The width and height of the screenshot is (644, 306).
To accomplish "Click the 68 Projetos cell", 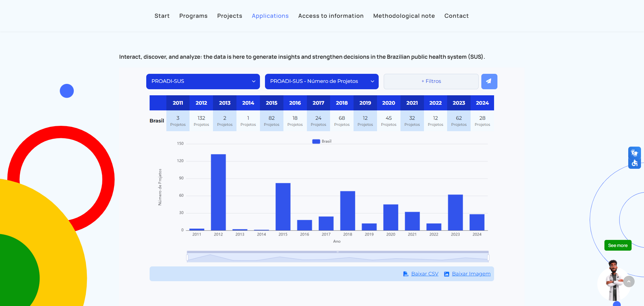I will pos(342,121).
